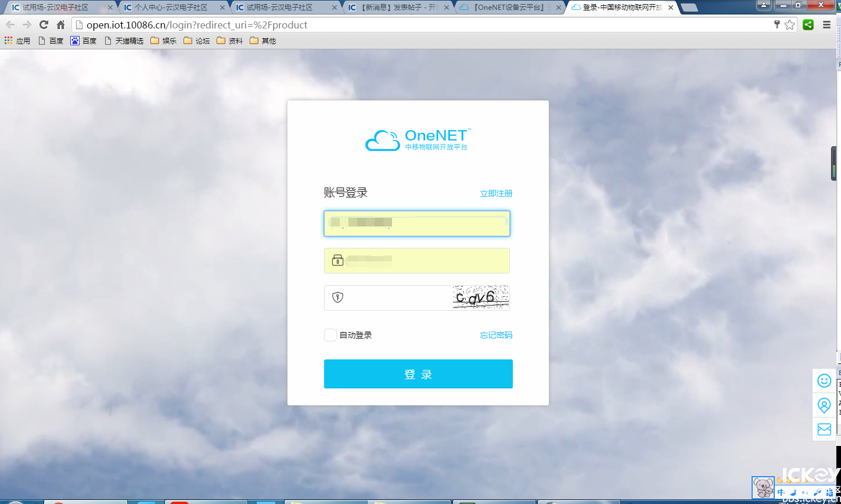Screen dimensions: 841x504
Task: Close the 个人中心-云汉电子社区 tab
Action: click(222, 8)
